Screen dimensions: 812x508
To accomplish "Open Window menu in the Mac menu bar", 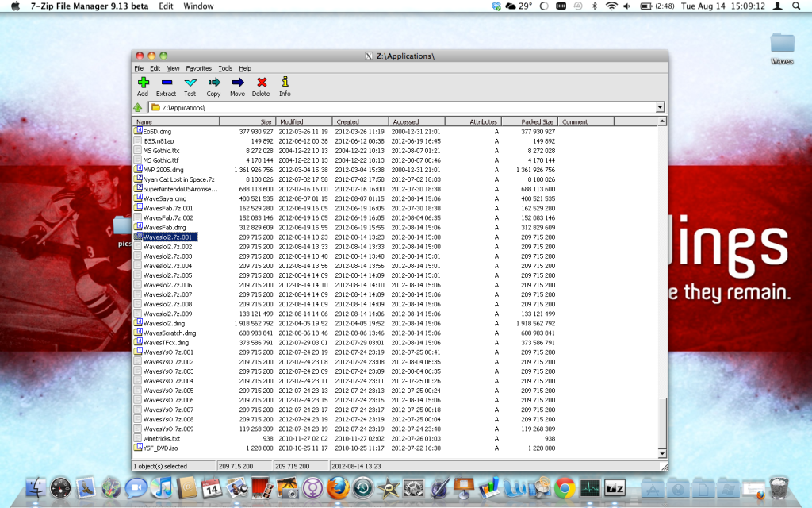I will [198, 6].
